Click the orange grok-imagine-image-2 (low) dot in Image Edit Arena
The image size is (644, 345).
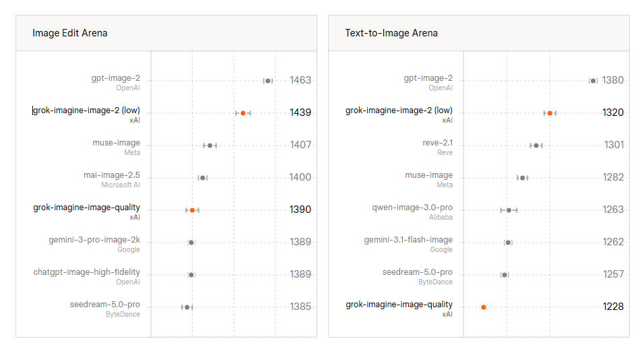243,113
